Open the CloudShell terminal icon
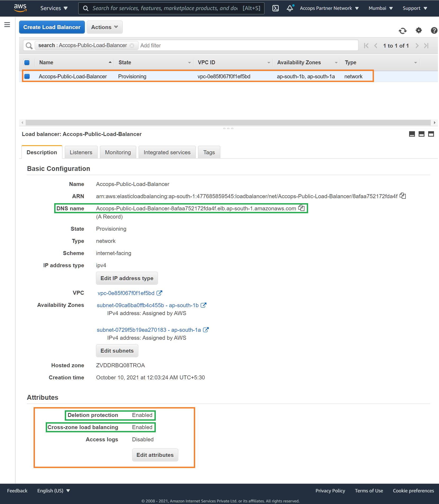The width and height of the screenshot is (439, 504). tap(276, 8)
